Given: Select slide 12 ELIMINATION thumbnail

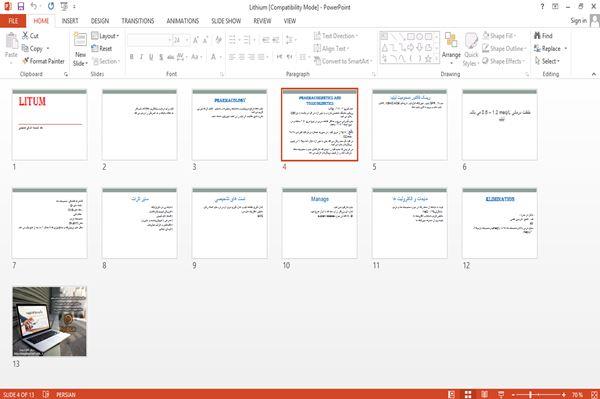Looking at the screenshot, I should tap(500, 223).
